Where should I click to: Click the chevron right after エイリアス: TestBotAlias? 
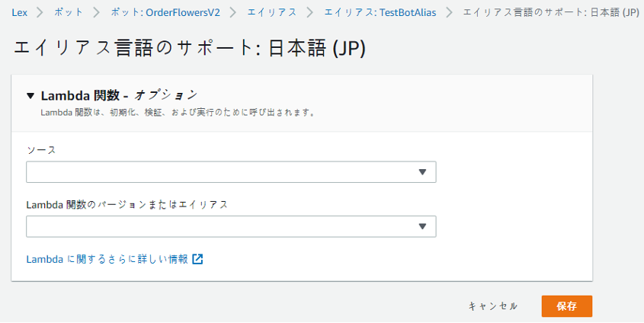point(450,12)
